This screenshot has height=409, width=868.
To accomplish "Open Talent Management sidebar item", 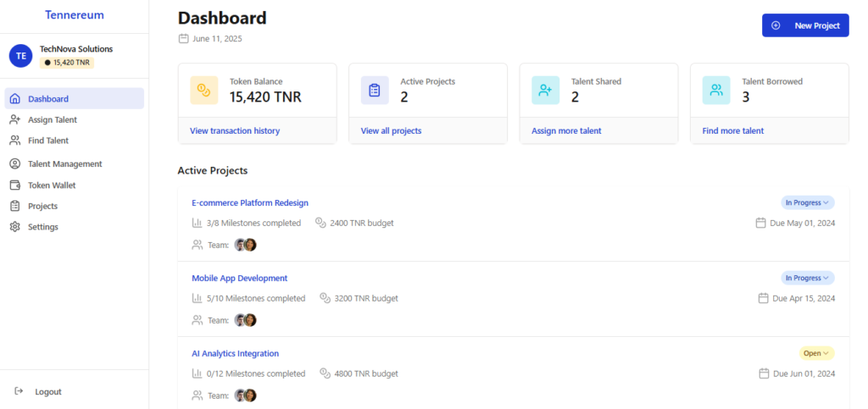I will (75, 163).
